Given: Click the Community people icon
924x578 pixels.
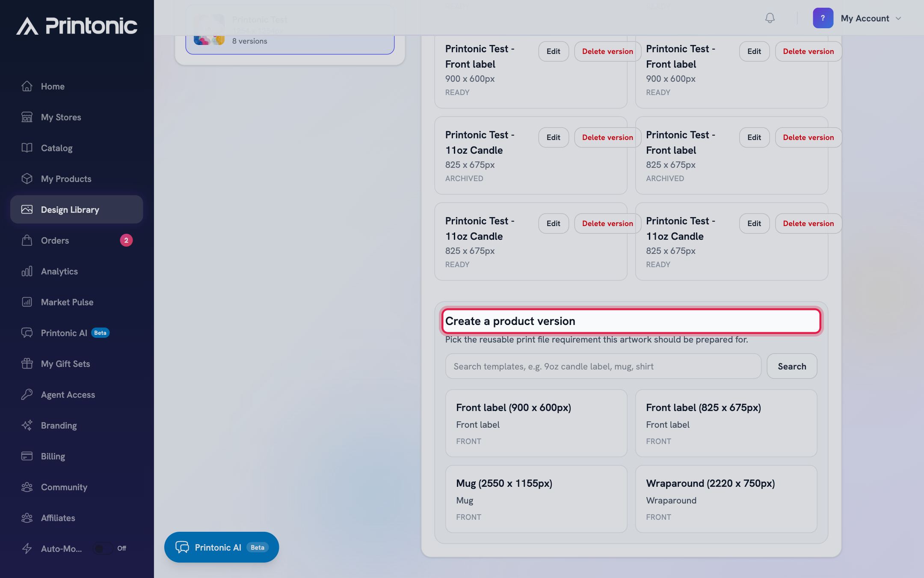Looking at the screenshot, I should [27, 487].
